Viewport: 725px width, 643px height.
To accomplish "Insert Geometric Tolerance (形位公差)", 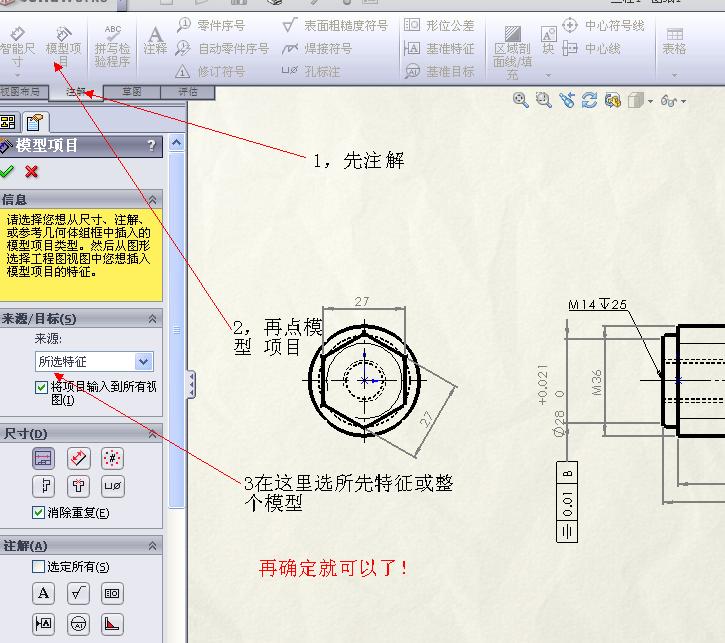I will point(439,25).
